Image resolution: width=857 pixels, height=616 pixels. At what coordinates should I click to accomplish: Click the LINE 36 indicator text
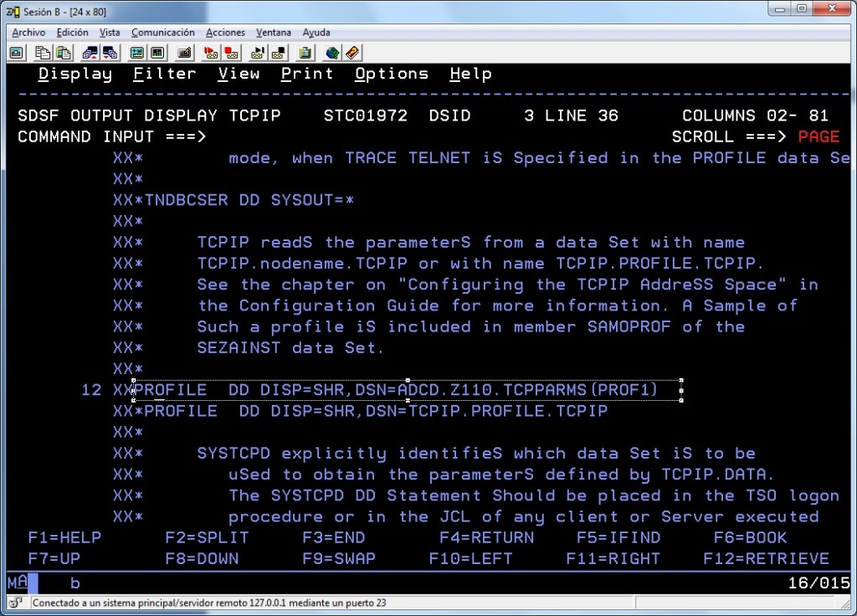pyautogui.click(x=582, y=116)
